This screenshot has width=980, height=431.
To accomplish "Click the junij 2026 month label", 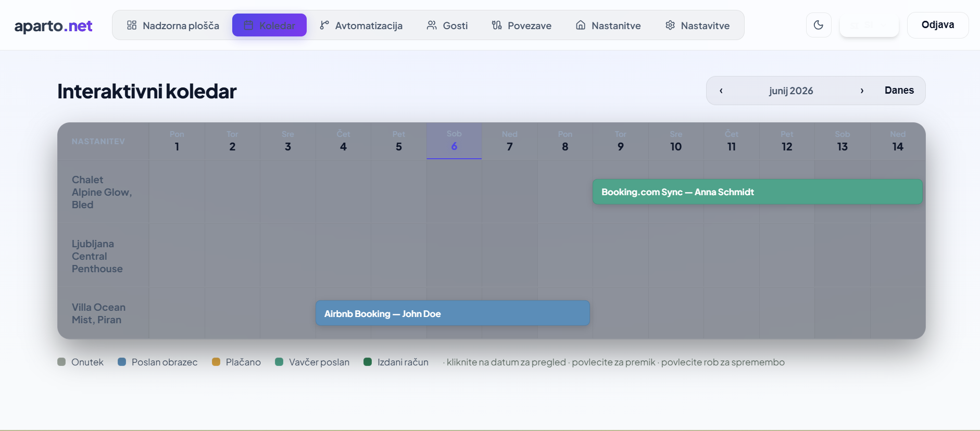I will pyautogui.click(x=791, y=91).
